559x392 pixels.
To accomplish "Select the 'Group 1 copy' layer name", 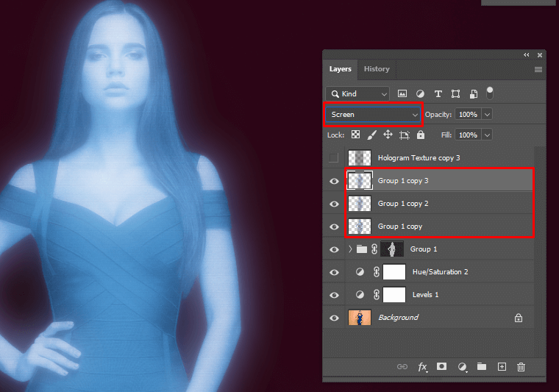I will point(400,227).
